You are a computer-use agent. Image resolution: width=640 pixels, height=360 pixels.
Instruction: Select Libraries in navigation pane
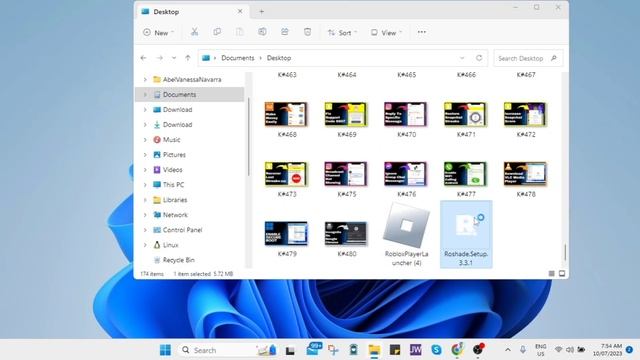pyautogui.click(x=175, y=200)
